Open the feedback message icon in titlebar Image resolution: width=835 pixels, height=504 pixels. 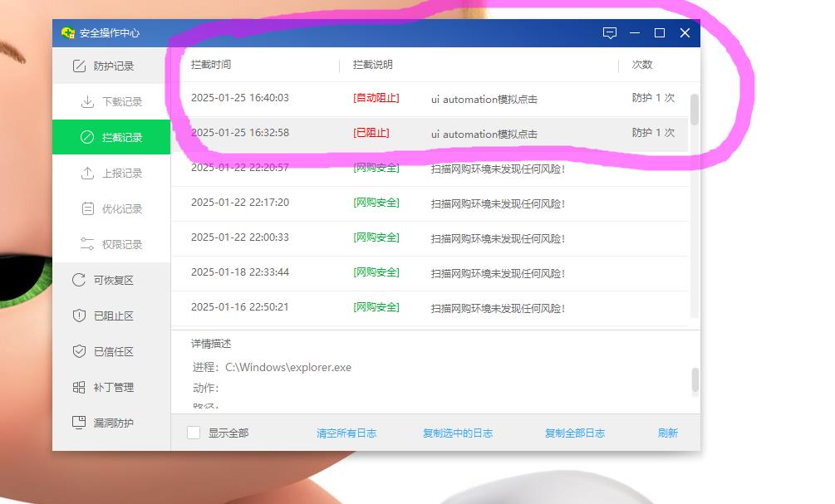coord(611,33)
